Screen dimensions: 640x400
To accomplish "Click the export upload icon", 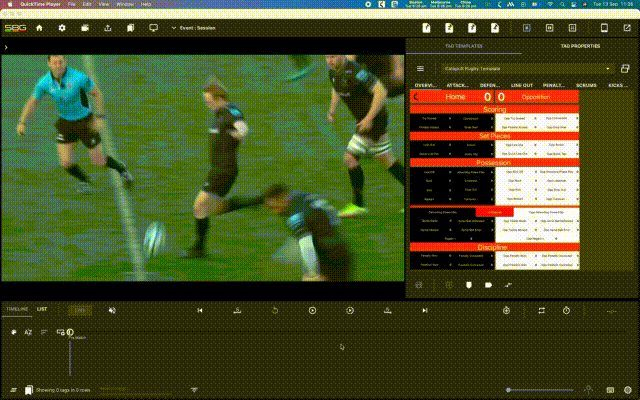I will (x=108, y=28).
